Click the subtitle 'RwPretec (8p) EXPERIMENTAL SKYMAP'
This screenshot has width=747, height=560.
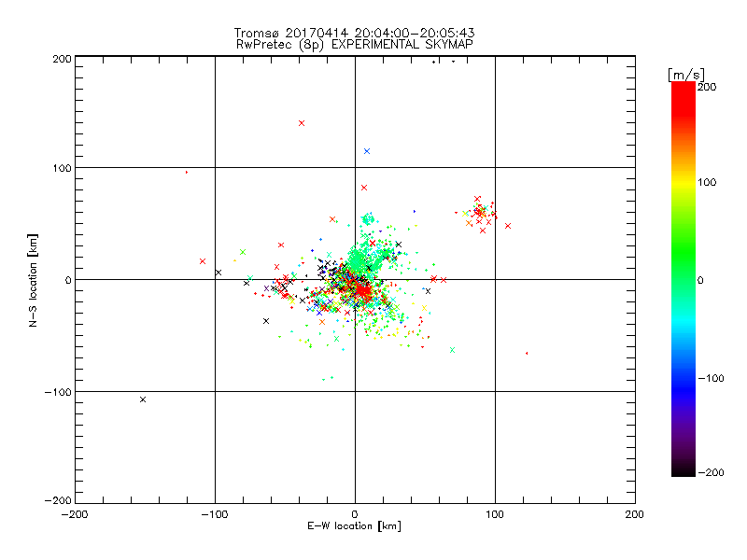(354, 45)
